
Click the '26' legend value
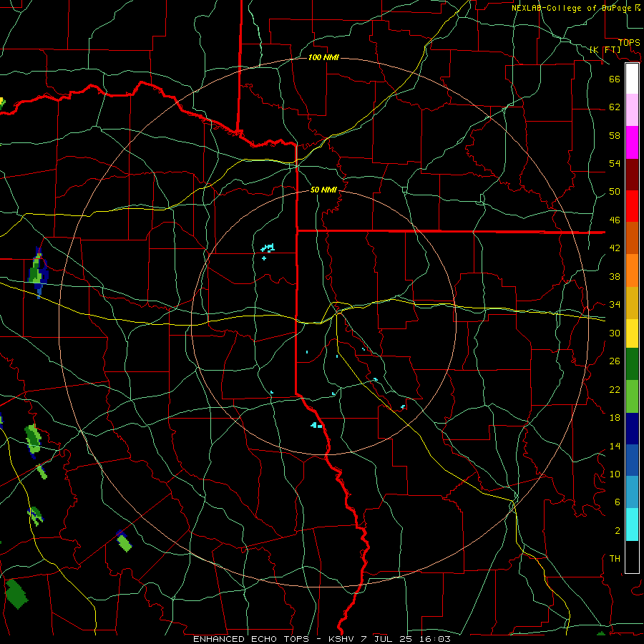615,361
